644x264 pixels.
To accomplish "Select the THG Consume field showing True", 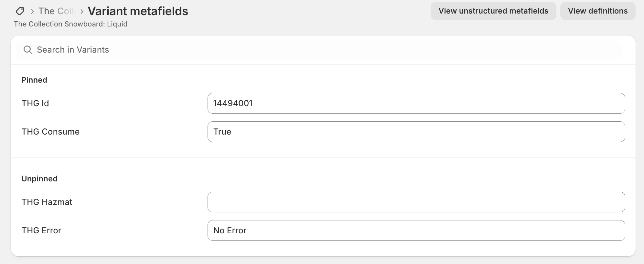I will click(x=416, y=132).
